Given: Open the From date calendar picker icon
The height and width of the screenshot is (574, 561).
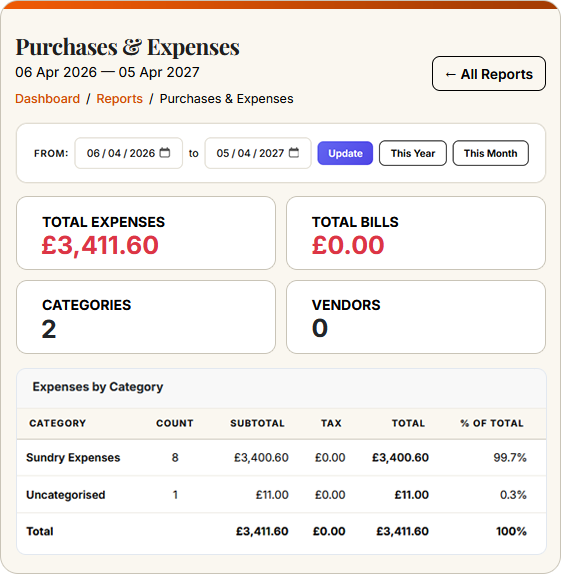Looking at the screenshot, I should pyautogui.click(x=165, y=153).
